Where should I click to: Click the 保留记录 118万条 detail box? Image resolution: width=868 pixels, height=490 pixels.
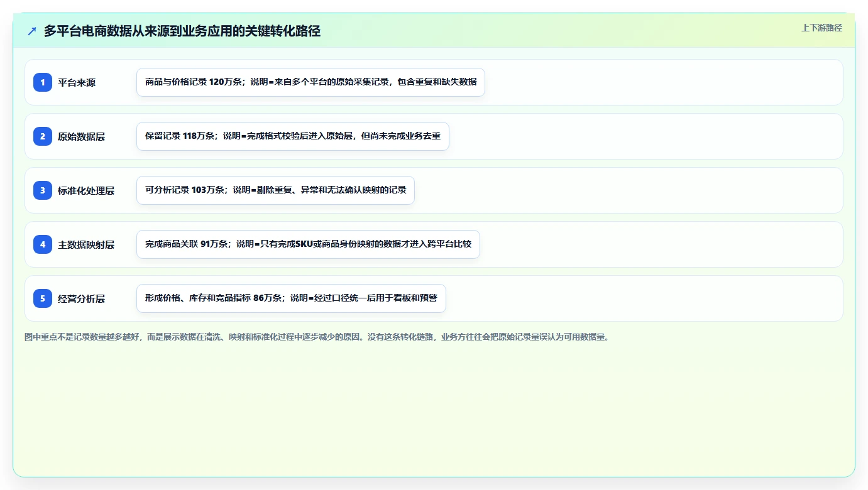293,136
